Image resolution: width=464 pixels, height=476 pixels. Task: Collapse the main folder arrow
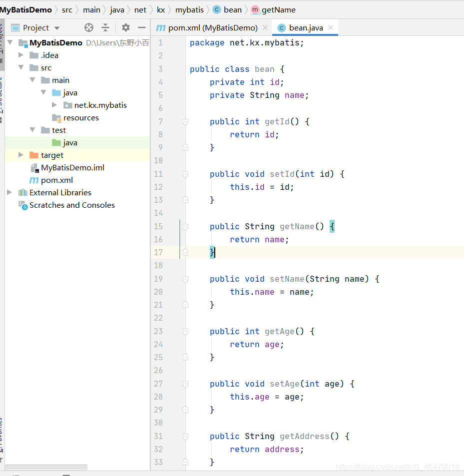click(32, 80)
